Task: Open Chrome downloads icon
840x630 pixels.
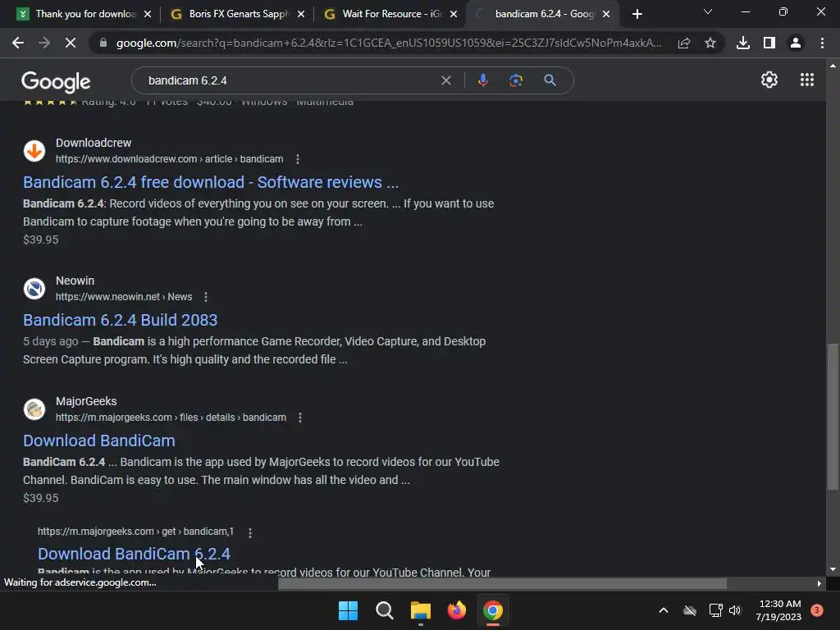Action: 743,43
